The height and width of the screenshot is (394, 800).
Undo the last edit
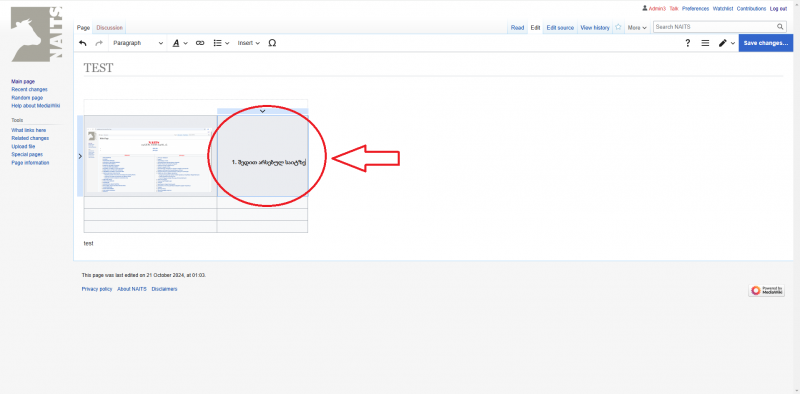point(83,43)
